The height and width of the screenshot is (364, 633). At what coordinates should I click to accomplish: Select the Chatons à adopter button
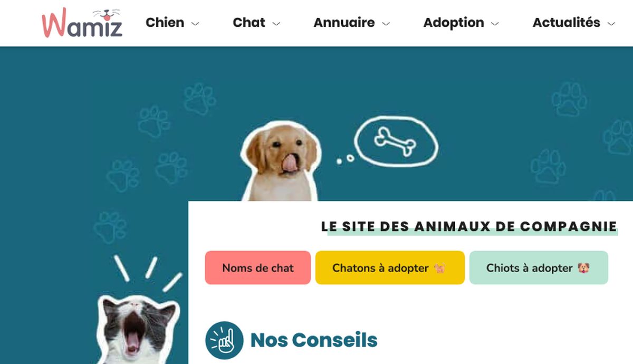pyautogui.click(x=390, y=267)
